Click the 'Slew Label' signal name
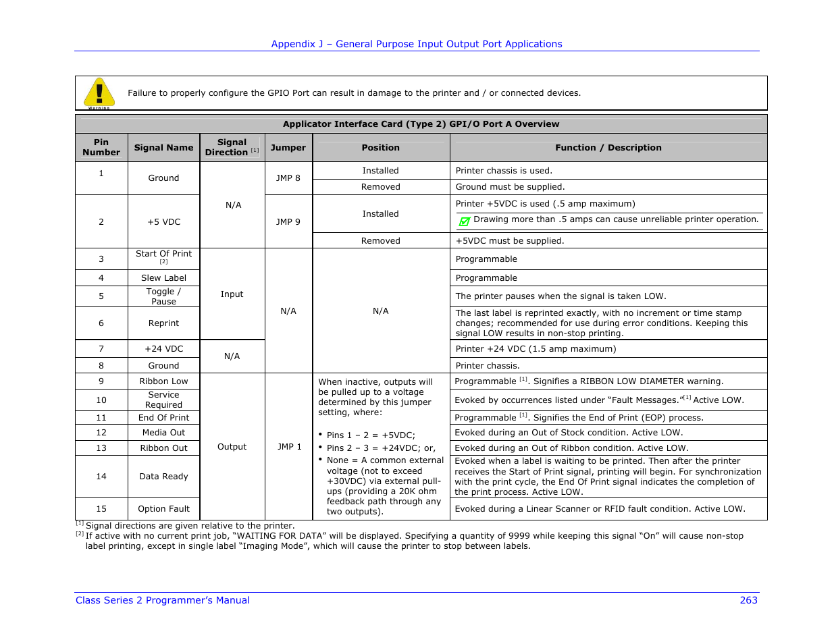This screenshot has width=834, height=644. tap(164, 278)
